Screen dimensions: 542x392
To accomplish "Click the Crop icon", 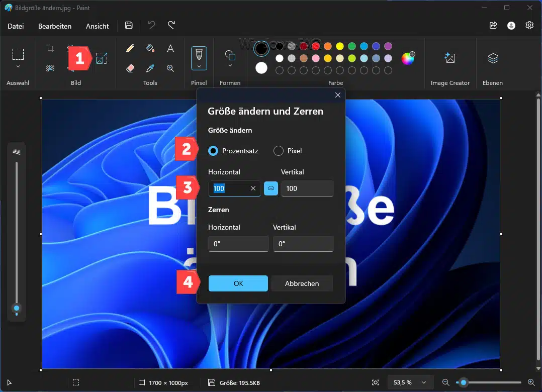I will (50, 48).
